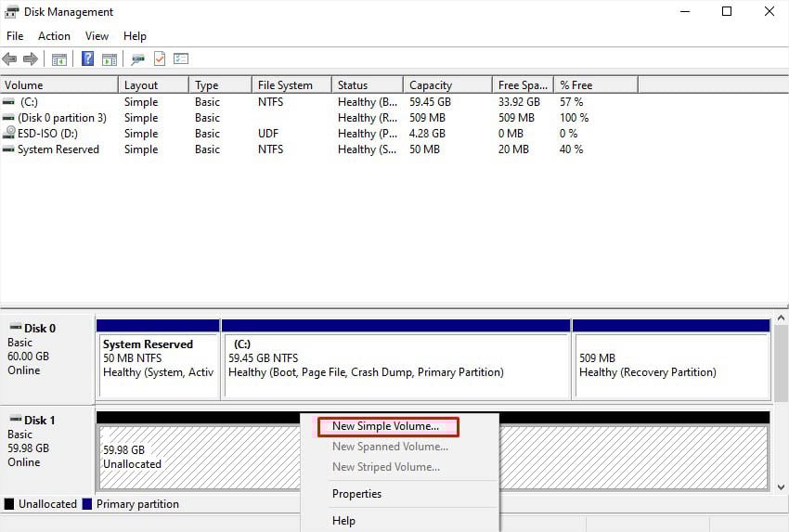Click the disk pane scrollbar down arrow

780,486
